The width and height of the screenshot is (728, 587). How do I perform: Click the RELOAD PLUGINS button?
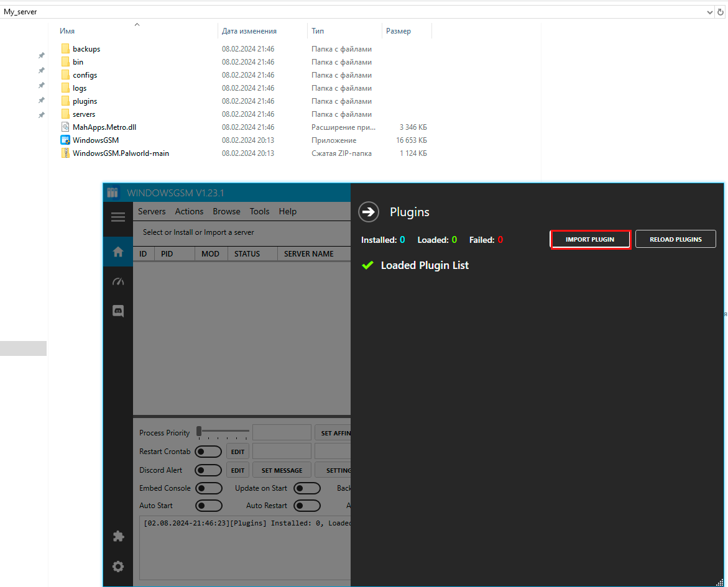(676, 239)
